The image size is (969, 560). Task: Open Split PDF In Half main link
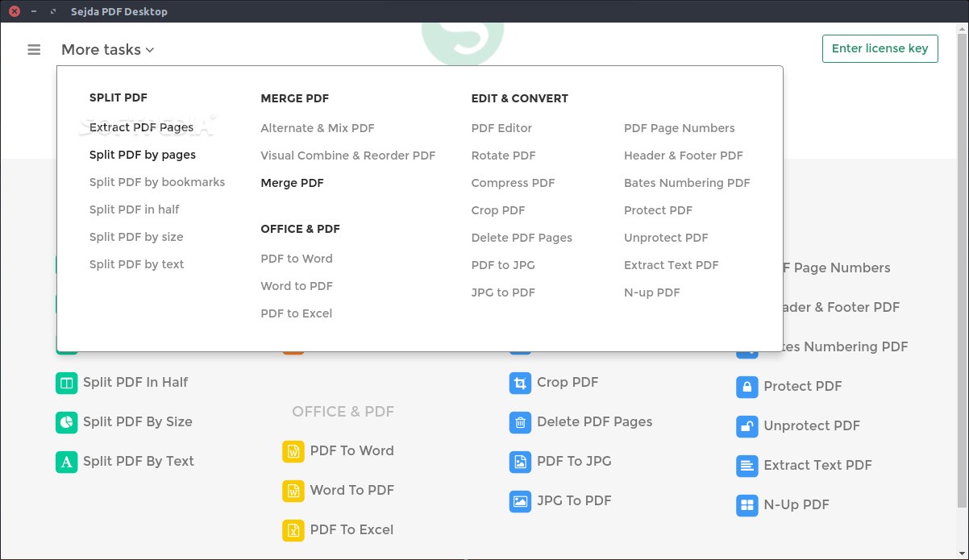(x=135, y=382)
